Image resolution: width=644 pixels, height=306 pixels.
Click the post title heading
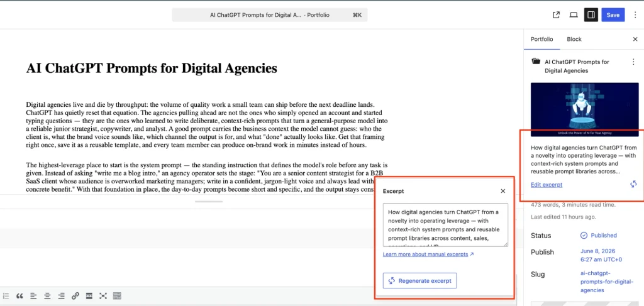pos(152,68)
